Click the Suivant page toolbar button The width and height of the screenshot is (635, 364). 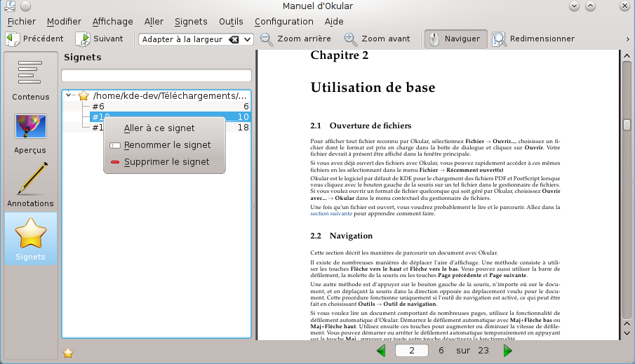[x=100, y=39]
